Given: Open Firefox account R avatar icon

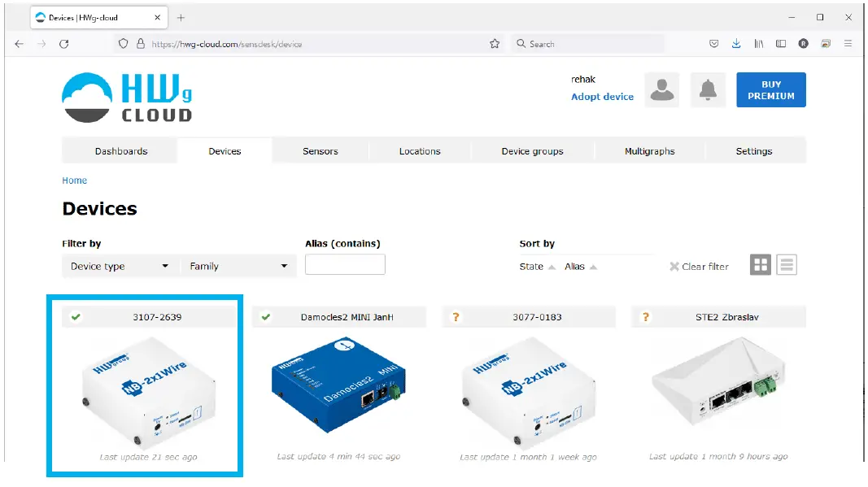Looking at the screenshot, I should point(803,44).
